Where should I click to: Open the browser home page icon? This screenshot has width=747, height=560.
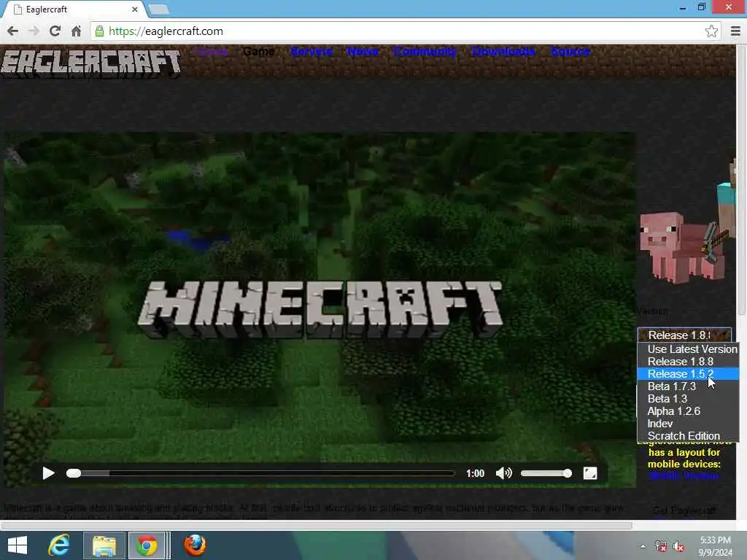point(76,31)
